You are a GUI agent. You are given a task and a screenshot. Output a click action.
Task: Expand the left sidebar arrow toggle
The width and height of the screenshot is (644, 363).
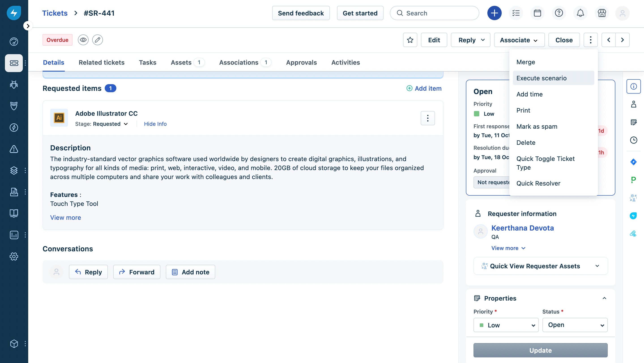pos(28,26)
